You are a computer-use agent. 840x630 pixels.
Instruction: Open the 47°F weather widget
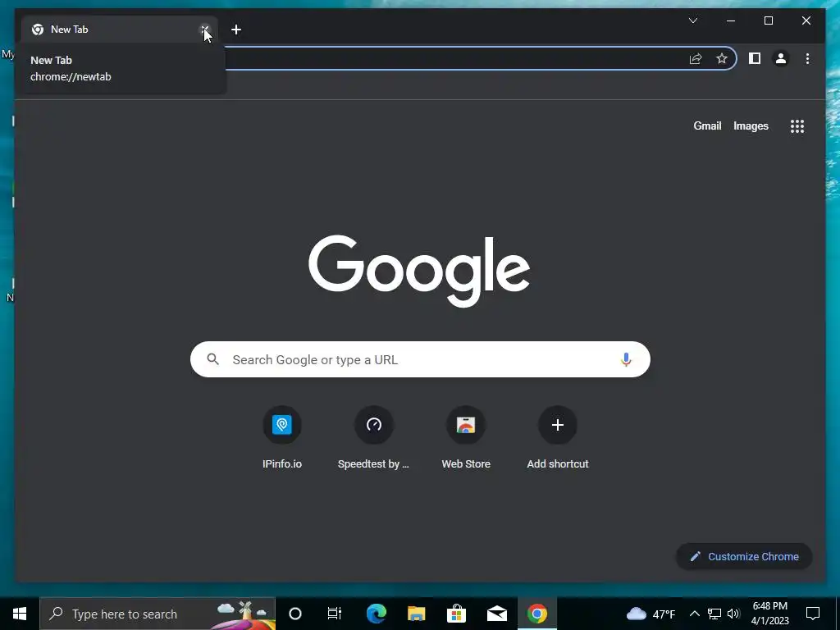pyautogui.click(x=651, y=614)
